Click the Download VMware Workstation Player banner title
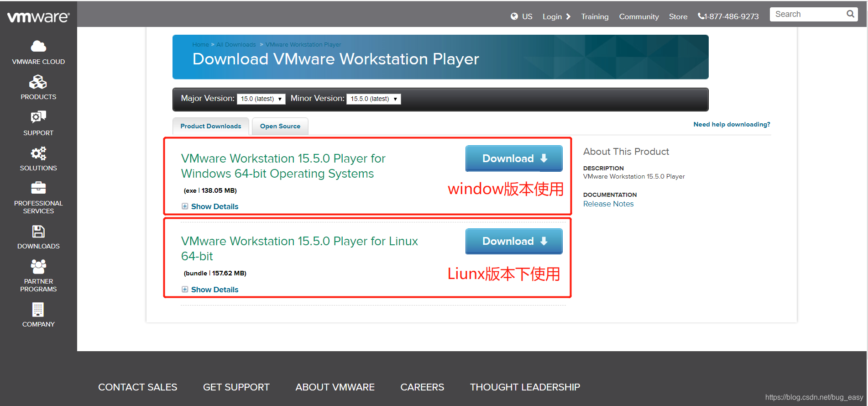868x406 pixels. click(x=336, y=59)
